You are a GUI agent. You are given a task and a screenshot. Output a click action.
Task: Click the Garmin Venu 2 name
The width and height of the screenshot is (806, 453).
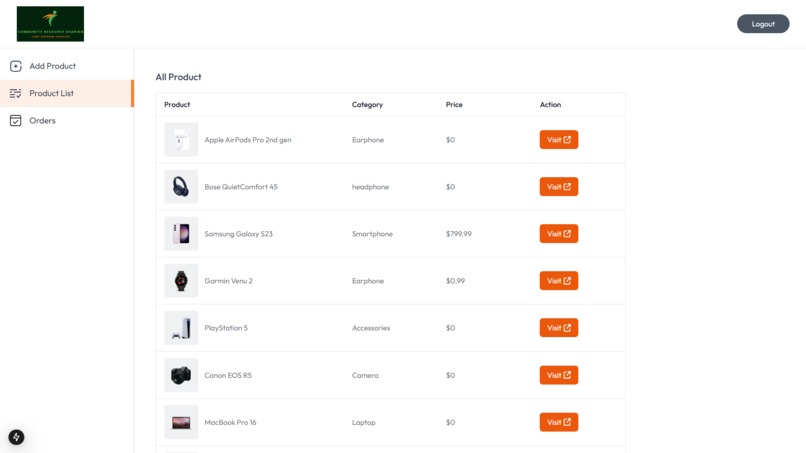[x=229, y=281]
